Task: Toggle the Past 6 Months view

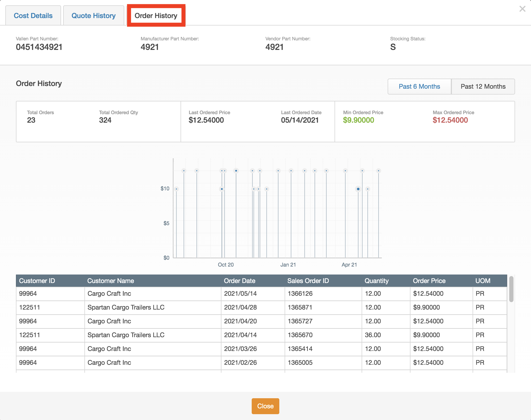Action: coord(419,86)
